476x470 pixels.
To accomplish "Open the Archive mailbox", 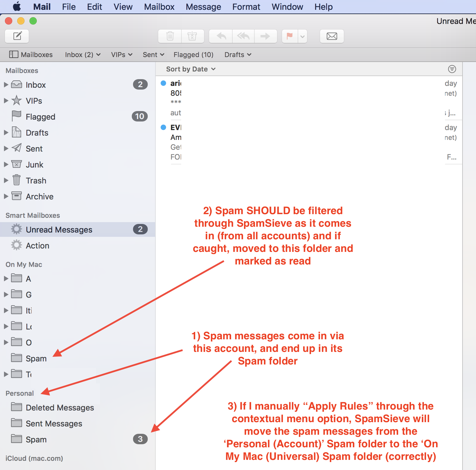I will (x=78, y=196).
